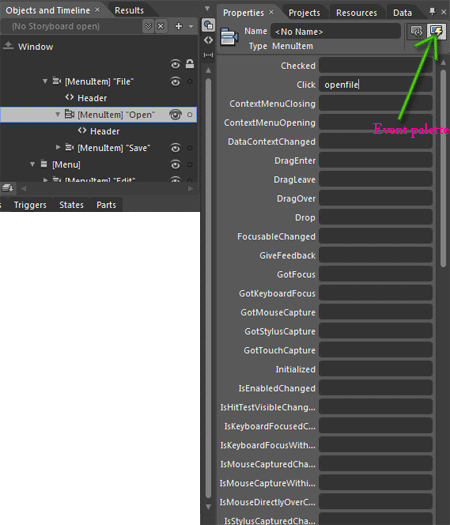This screenshot has height=525, width=450.
Task: Hide the [Menu] element
Action: point(175,164)
